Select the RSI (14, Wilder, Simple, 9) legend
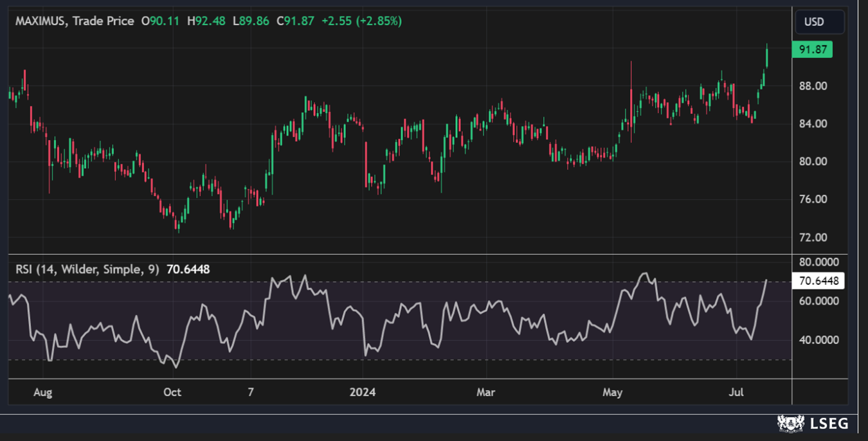 [x=88, y=269]
